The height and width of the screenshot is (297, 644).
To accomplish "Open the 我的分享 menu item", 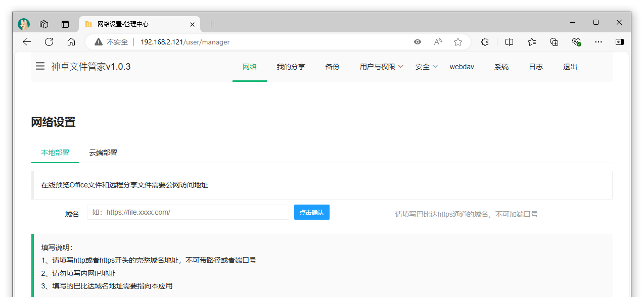I will pos(291,67).
